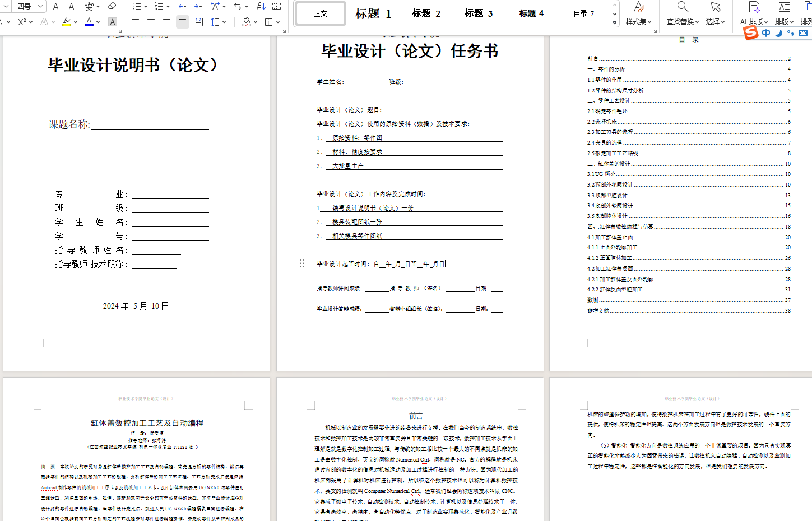Apply 标题 1 heading style

click(373, 13)
